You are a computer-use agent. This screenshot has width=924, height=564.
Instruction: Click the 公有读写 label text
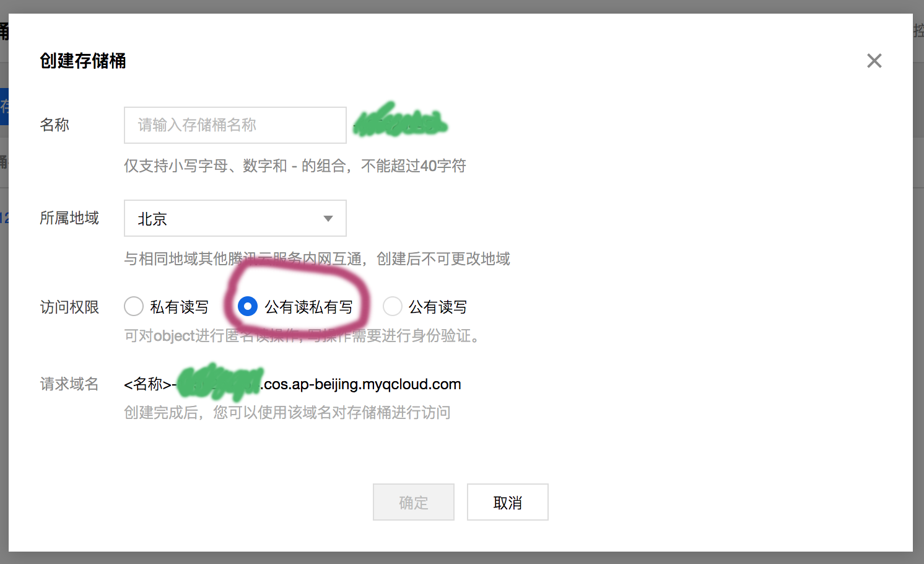tap(438, 307)
